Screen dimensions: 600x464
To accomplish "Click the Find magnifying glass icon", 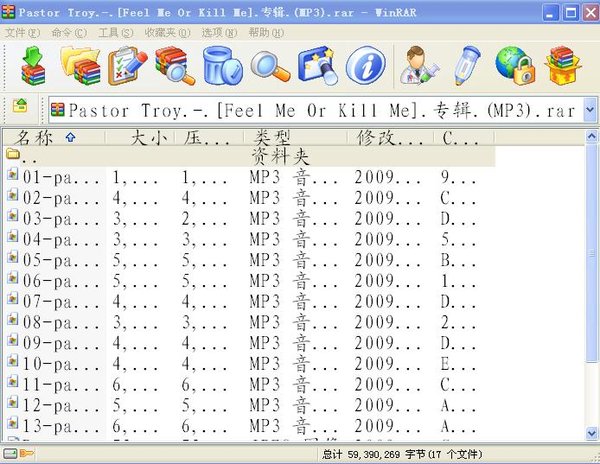I will pyautogui.click(x=270, y=67).
